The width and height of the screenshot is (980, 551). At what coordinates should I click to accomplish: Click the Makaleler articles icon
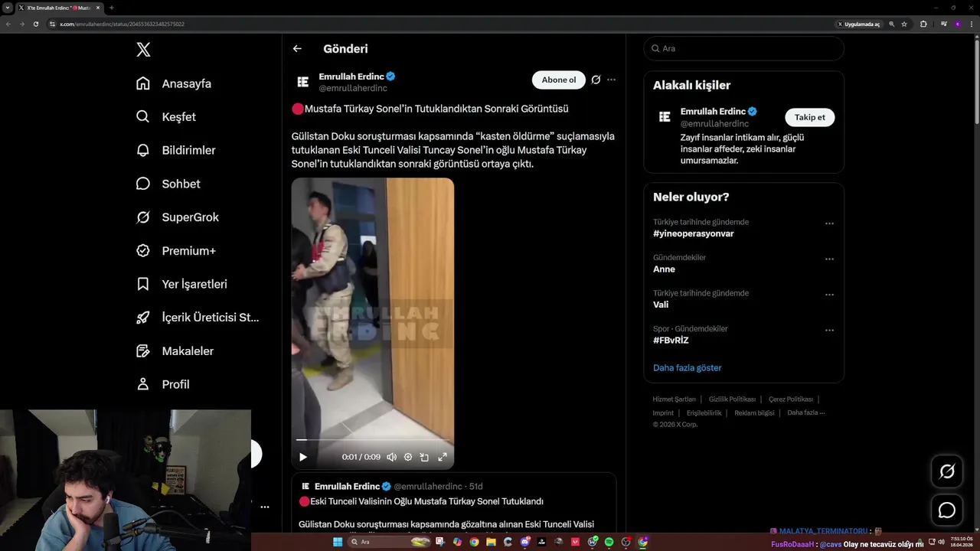pos(143,350)
